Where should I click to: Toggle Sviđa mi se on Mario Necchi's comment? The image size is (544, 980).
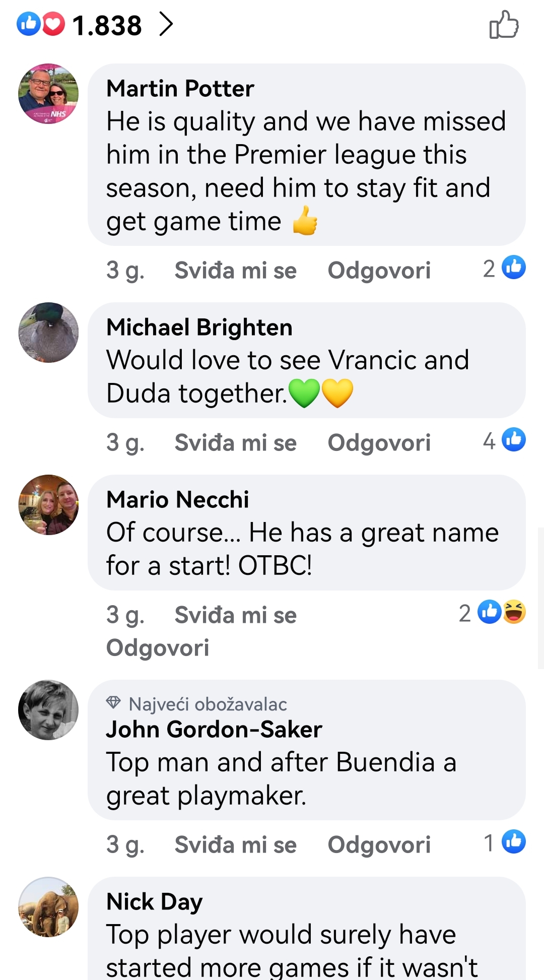coord(235,615)
